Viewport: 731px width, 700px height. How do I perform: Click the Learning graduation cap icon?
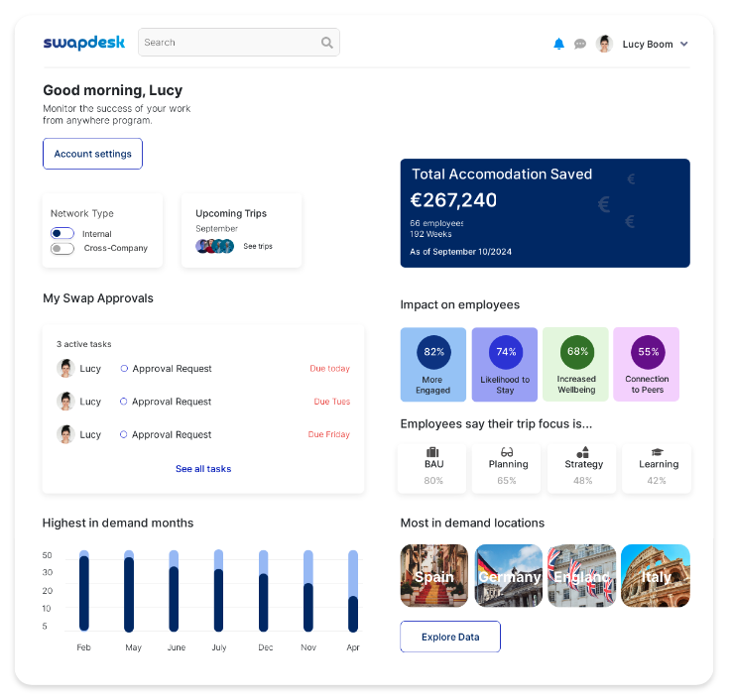[657, 451]
